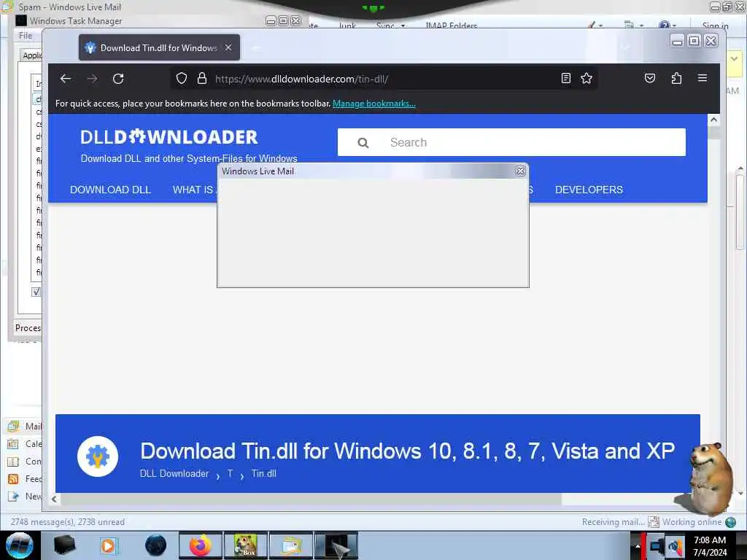747x560 pixels.
Task: Click the 2748 message(s), 2738 unread status
Action: pos(68,522)
